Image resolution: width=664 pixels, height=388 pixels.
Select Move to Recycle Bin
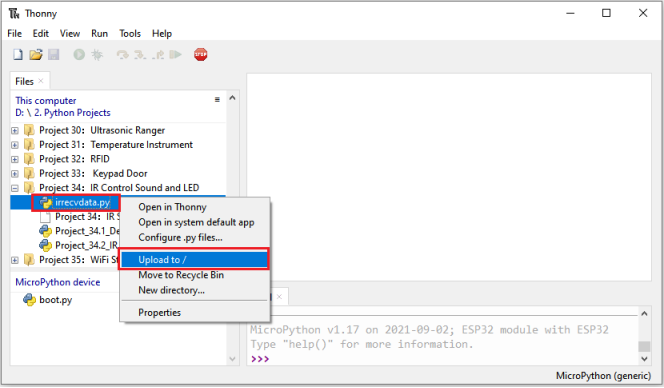[195, 275]
